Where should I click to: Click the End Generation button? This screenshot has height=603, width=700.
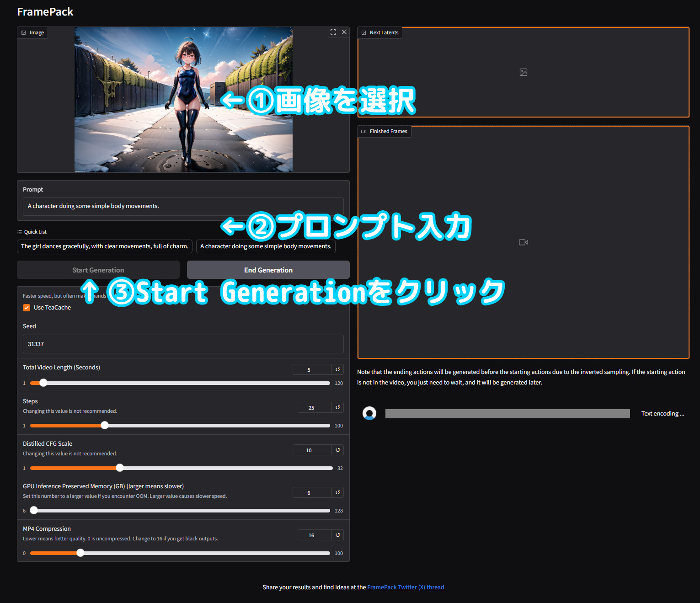click(x=268, y=270)
